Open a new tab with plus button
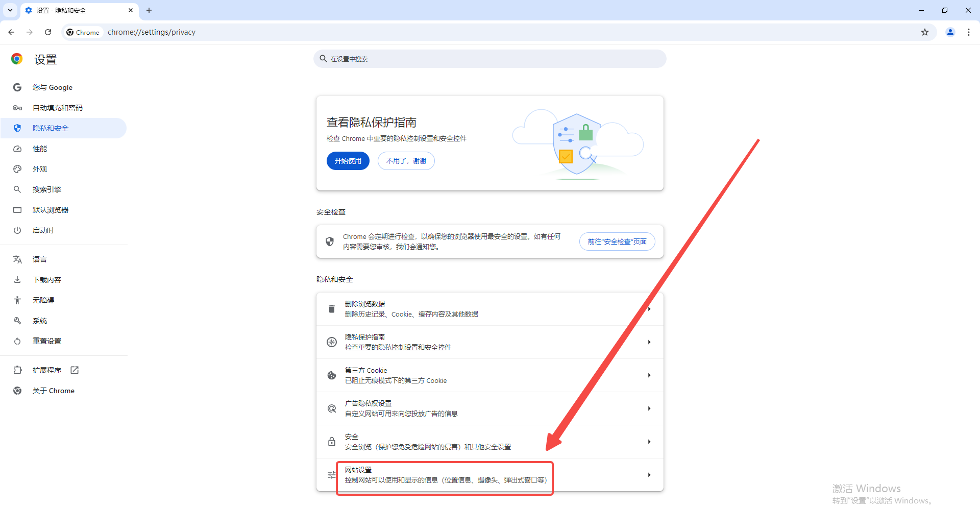 149,10
